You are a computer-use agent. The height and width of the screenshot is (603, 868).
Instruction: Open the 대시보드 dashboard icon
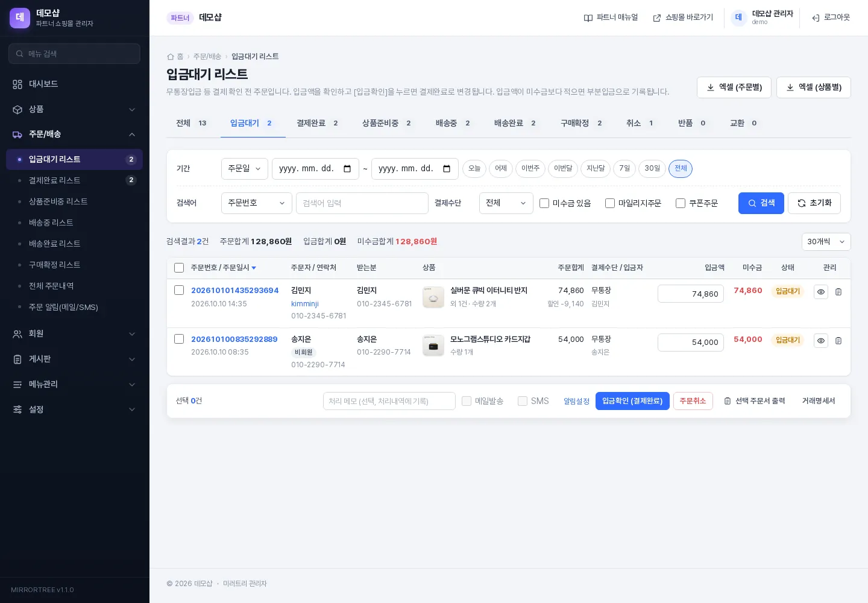17,84
